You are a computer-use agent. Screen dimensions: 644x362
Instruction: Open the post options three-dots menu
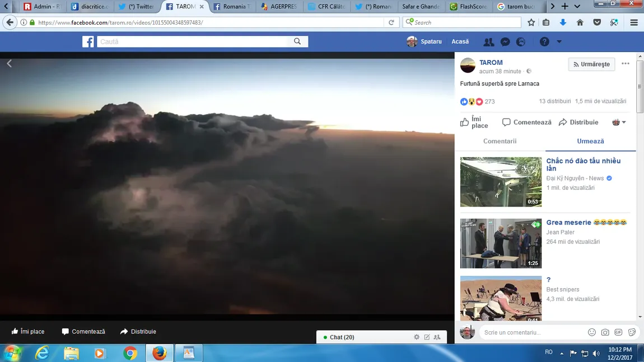tap(626, 64)
